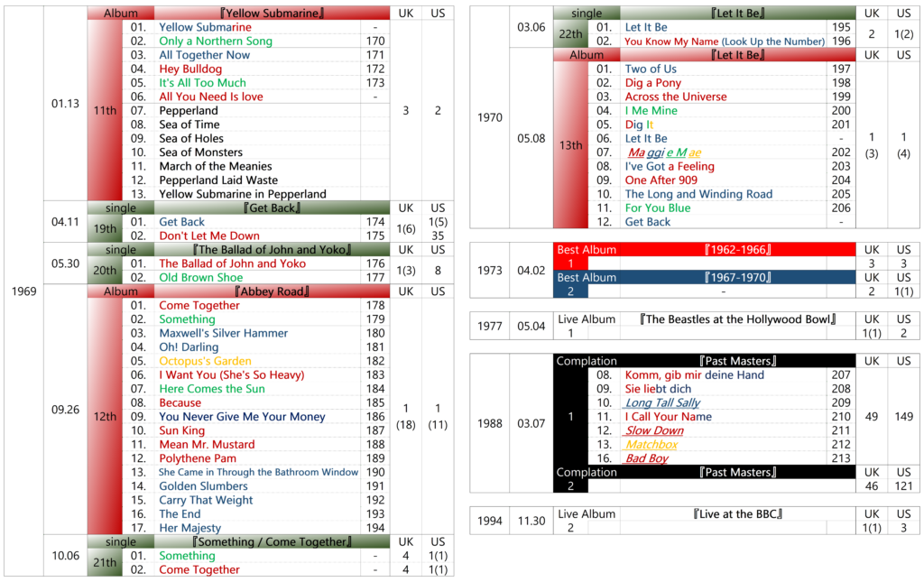Click the blue 『1967-1970』 best album header
The height and width of the screenshot is (582, 924).
tap(738, 278)
